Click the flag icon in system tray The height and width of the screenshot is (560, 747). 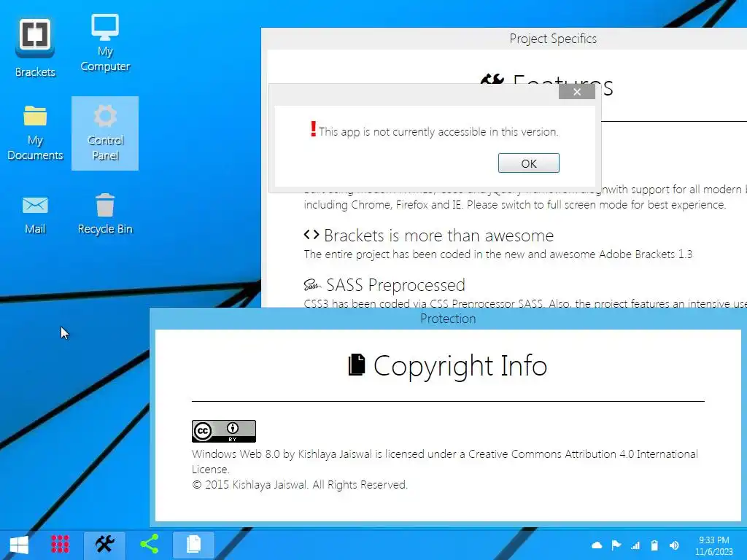tap(616, 545)
